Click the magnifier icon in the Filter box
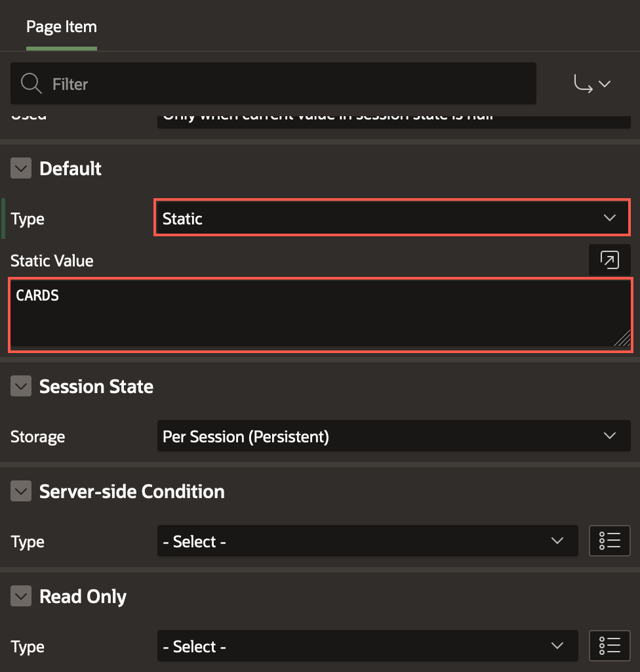Viewport: 640px width, 672px height. (31, 84)
